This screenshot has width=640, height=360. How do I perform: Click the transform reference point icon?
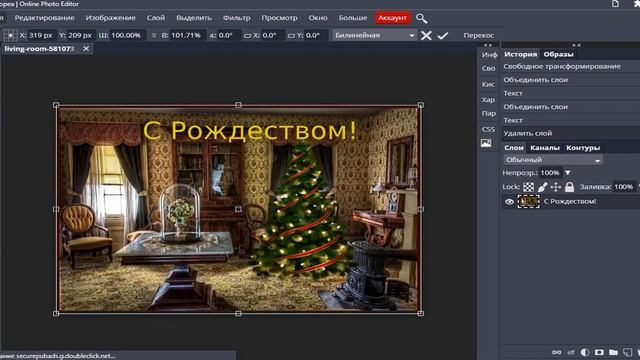click(10, 36)
